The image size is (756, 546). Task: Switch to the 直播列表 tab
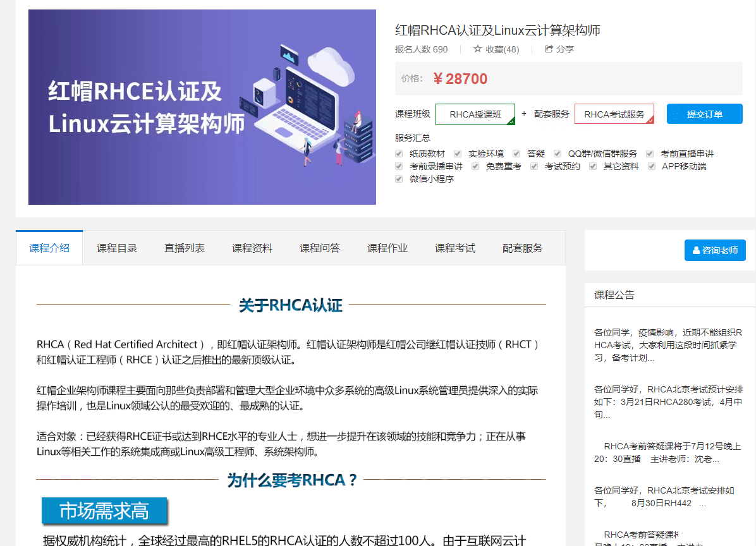click(185, 248)
